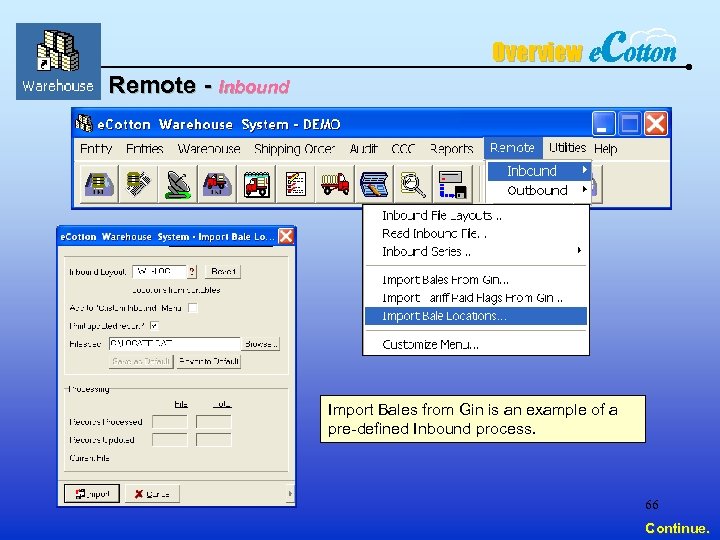Click the checklist toolbar icon
The width and height of the screenshot is (720, 540).
click(x=295, y=184)
